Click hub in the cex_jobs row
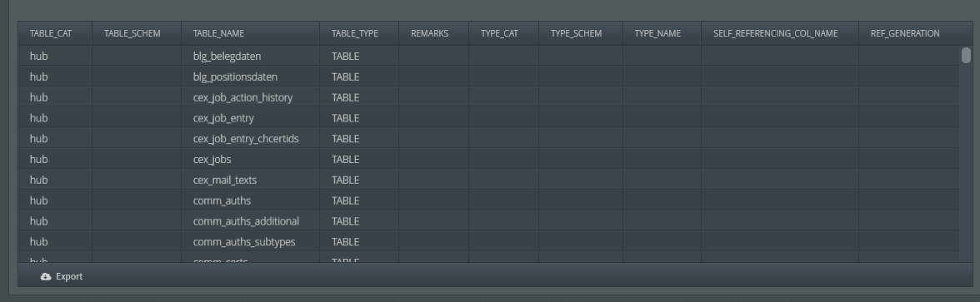The height and width of the screenshot is (302, 980). [38, 159]
